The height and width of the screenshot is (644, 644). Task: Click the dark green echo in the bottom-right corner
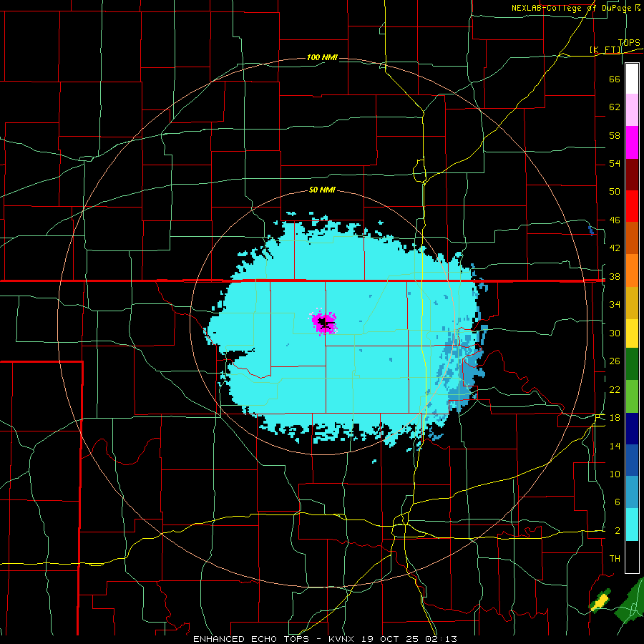630,602
